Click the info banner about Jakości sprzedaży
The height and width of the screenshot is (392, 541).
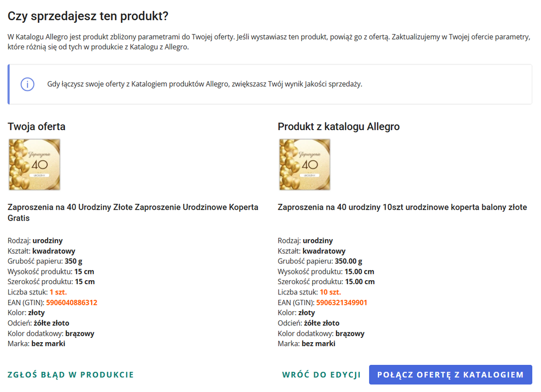[270, 84]
